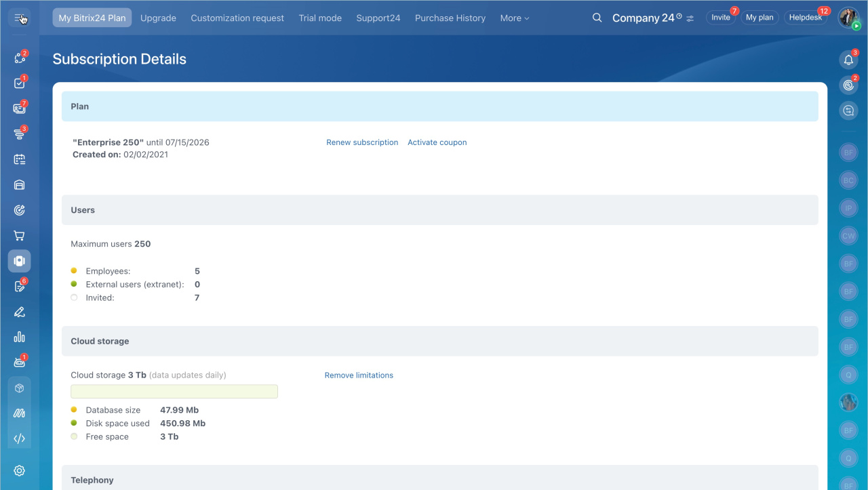
Task: Expand the More menu
Action: coord(515,18)
